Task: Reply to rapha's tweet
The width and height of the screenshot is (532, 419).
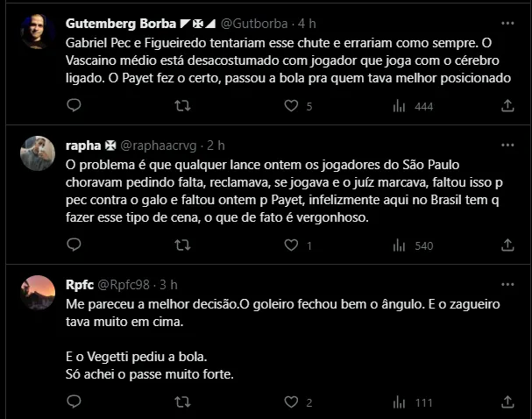Action: [x=74, y=245]
